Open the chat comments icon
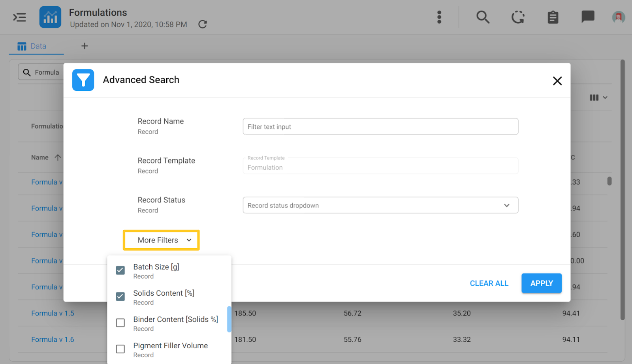This screenshot has height=364, width=632. click(x=588, y=17)
